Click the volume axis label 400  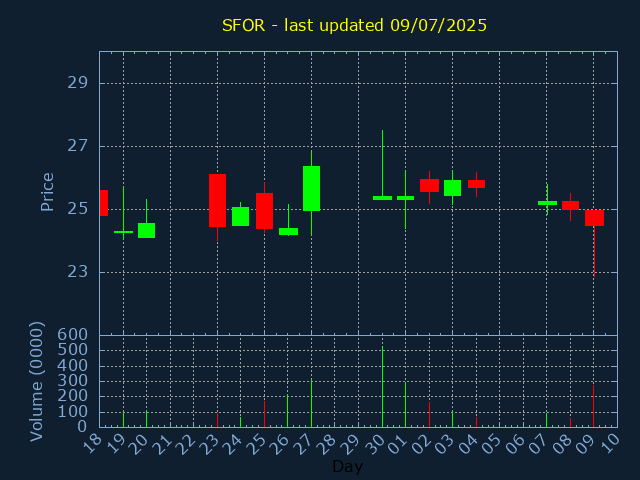pos(73,366)
